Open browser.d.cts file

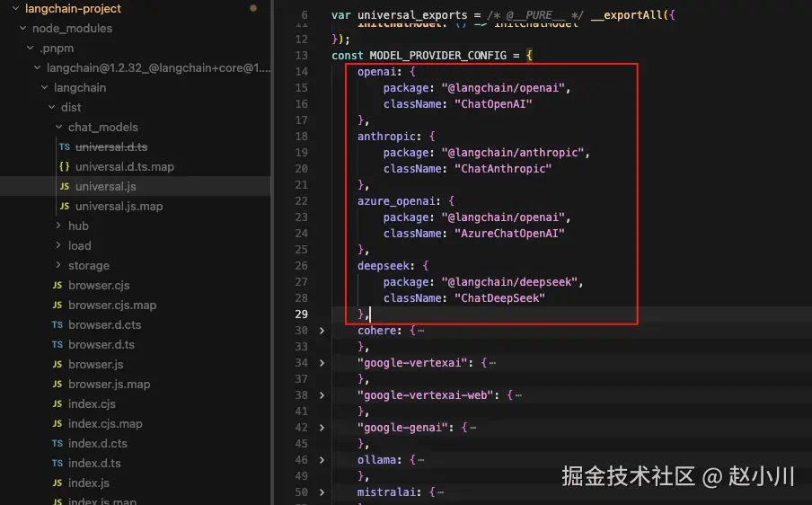click(x=104, y=324)
